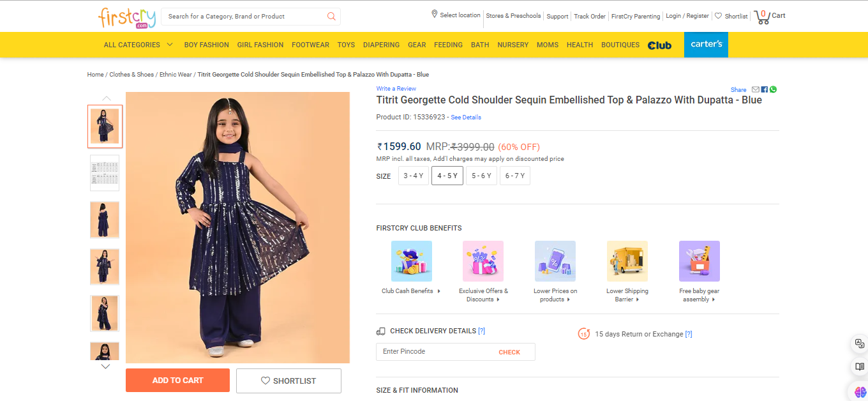Screen dimensions: 868x401
Task: Click the translate page floating icon
Action: click(859, 344)
